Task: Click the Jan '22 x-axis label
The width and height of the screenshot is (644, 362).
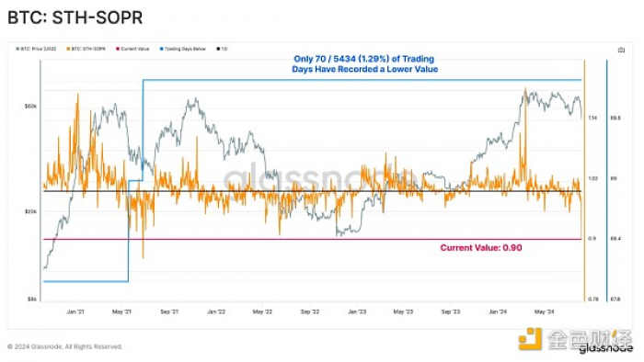Action: coord(216,312)
